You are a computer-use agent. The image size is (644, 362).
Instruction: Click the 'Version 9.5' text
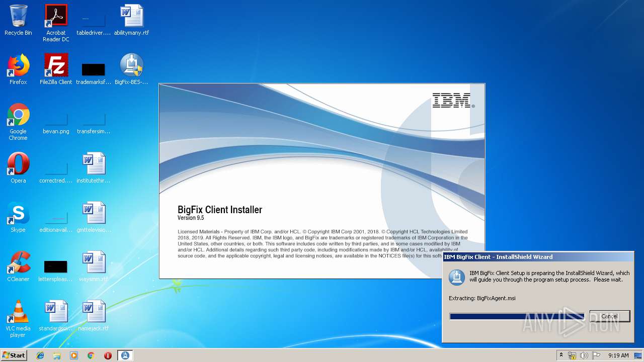[191, 218]
